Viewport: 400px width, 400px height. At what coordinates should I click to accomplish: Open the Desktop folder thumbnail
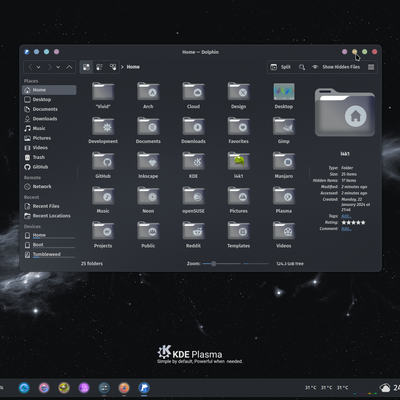284,95
